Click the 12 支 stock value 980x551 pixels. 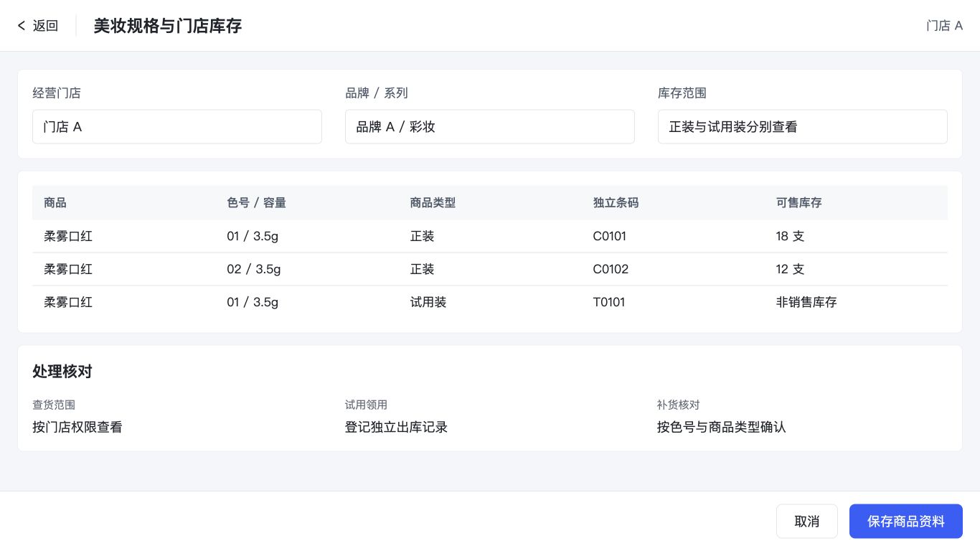pyautogui.click(x=791, y=269)
